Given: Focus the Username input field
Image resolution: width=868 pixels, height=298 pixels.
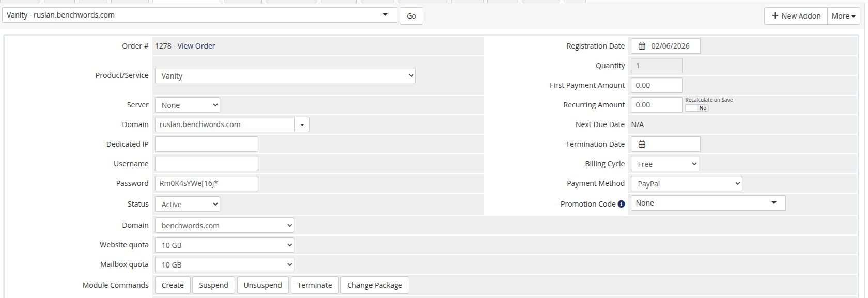Looking at the screenshot, I should pyautogui.click(x=207, y=164).
